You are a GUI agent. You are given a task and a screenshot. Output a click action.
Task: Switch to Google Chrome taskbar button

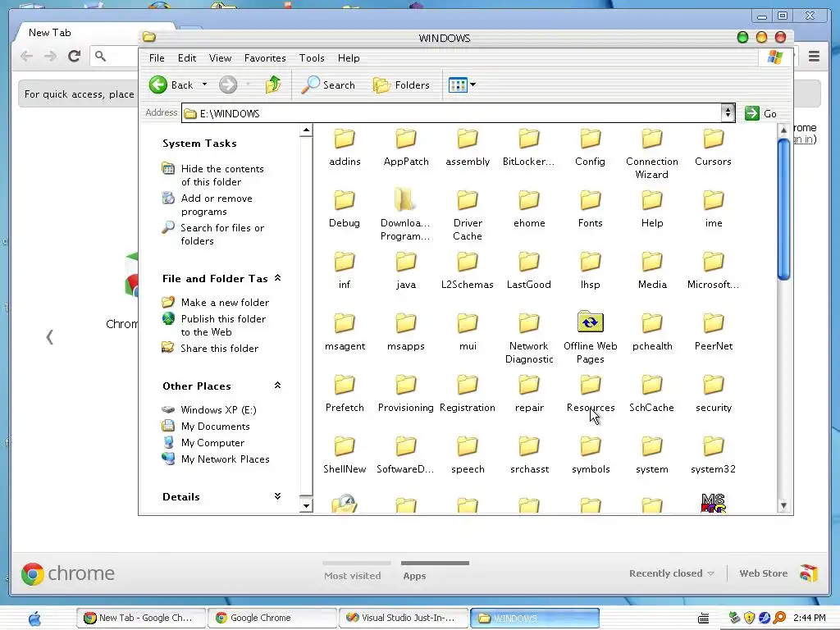(272, 618)
